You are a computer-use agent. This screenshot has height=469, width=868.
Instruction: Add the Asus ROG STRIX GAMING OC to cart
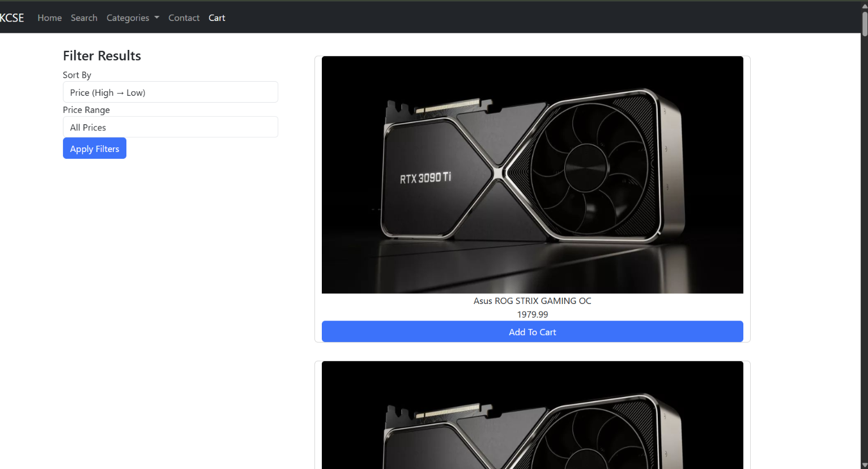point(532,332)
